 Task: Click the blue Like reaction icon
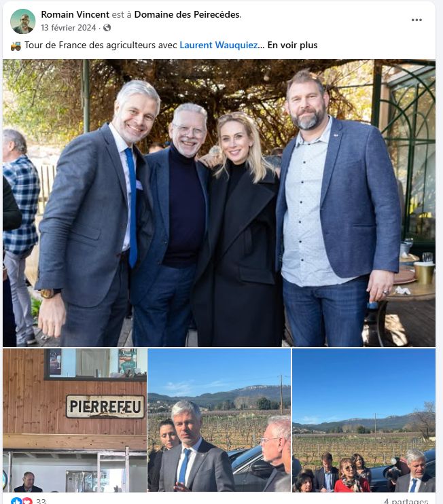(16, 501)
